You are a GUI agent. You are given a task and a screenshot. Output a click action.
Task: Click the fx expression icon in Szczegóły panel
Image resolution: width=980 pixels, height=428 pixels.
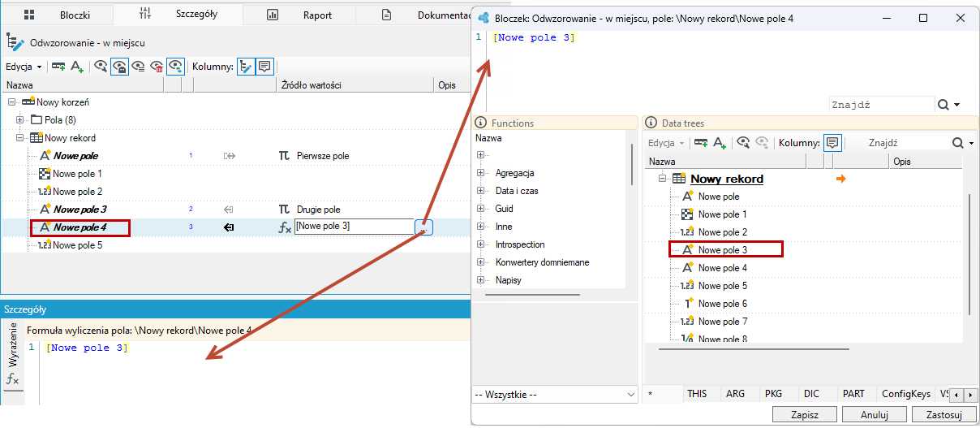coord(13,378)
